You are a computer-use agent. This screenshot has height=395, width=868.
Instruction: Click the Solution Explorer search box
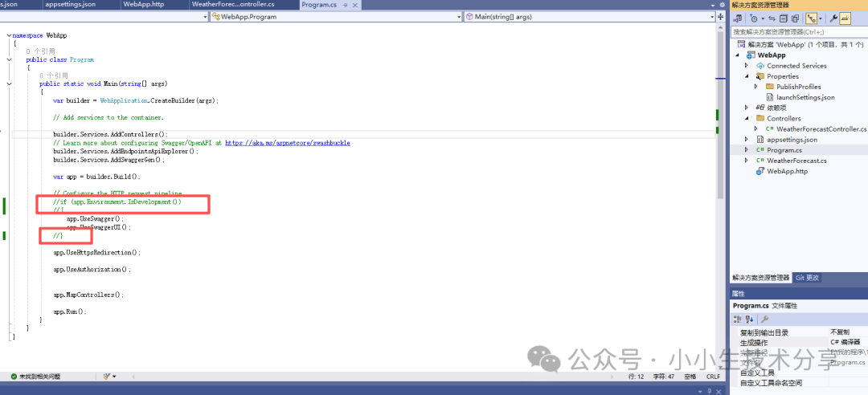pyautogui.click(x=796, y=32)
